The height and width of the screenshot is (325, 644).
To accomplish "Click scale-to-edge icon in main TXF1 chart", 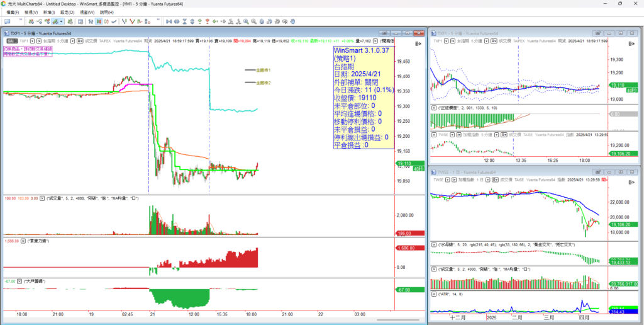I will pyautogui.click(x=419, y=43).
